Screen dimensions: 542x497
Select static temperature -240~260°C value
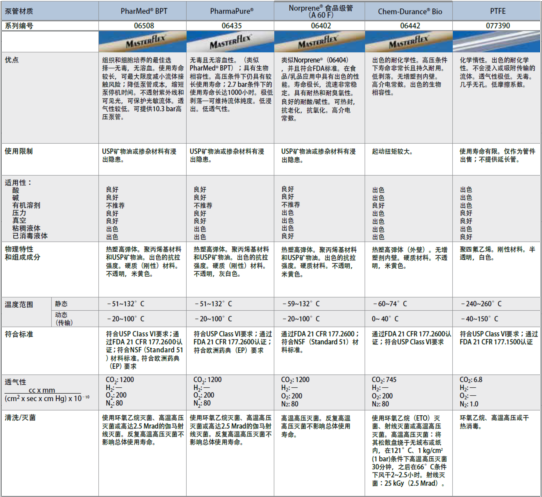click(481, 304)
